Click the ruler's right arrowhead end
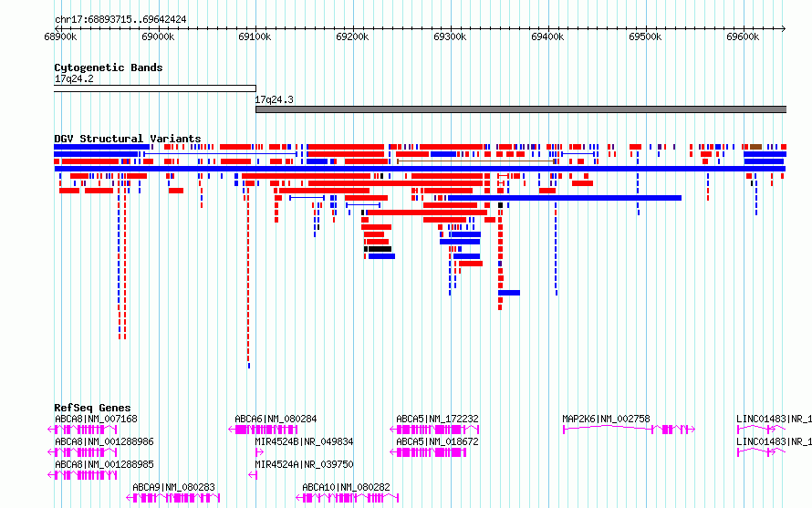 click(x=784, y=28)
